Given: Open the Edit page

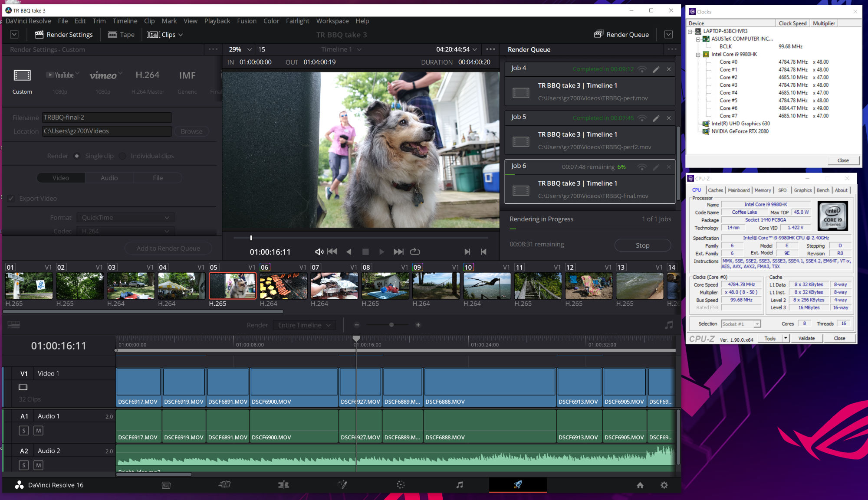Looking at the screenshot, I should (x=283, y=485).
